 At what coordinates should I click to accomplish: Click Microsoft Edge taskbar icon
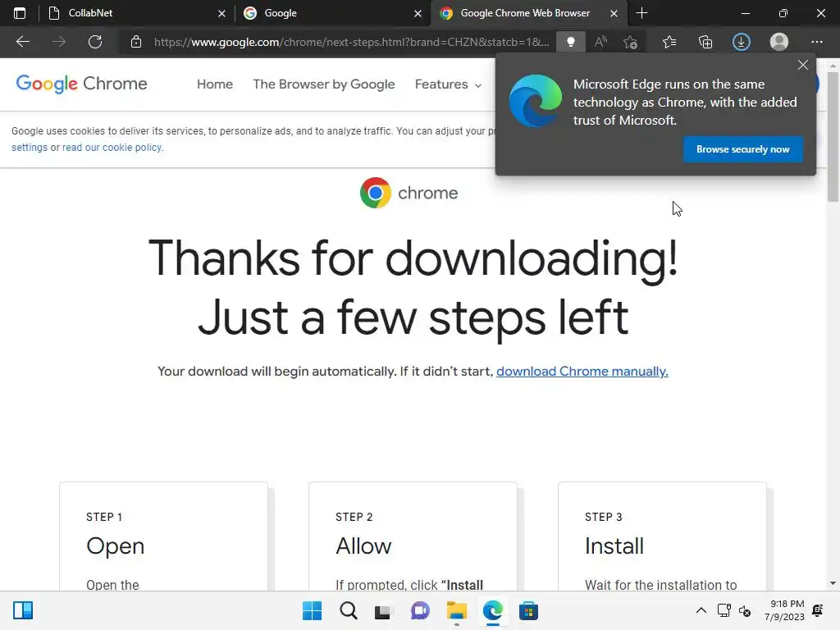pos(492,610)
